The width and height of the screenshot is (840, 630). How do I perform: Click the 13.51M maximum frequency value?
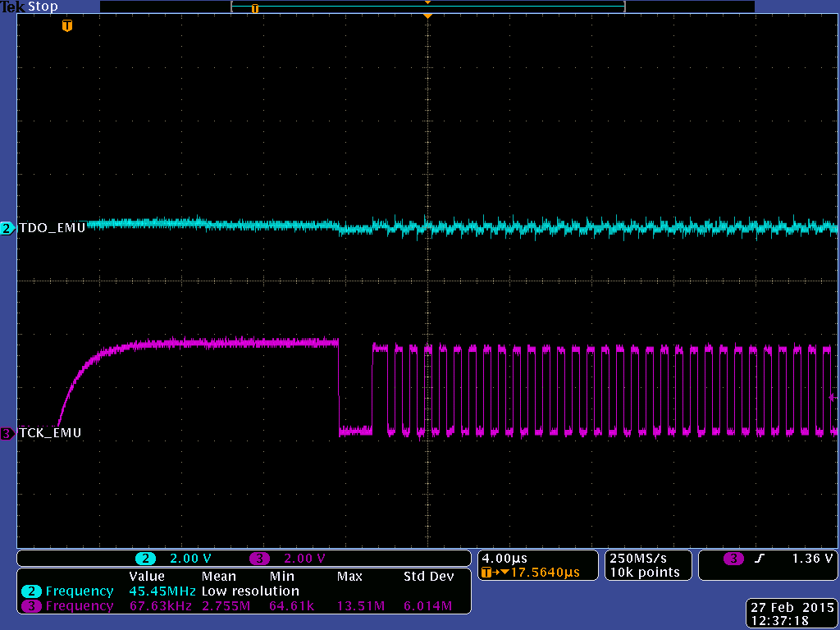361,606
